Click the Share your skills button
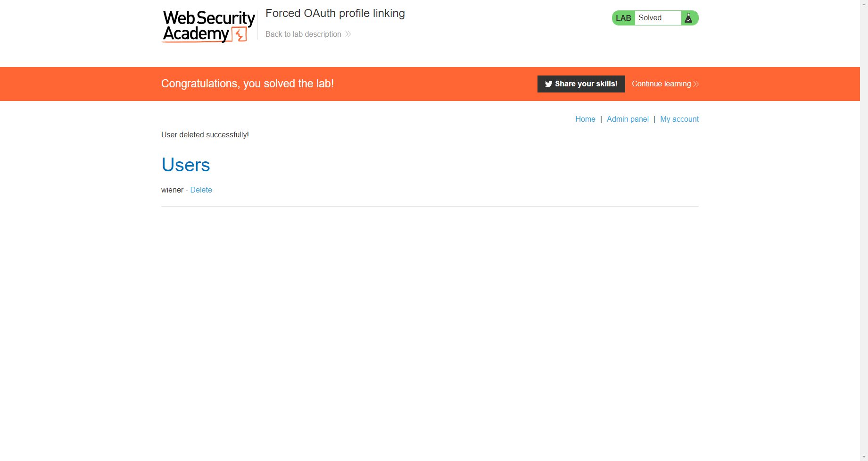 (581, 84)
